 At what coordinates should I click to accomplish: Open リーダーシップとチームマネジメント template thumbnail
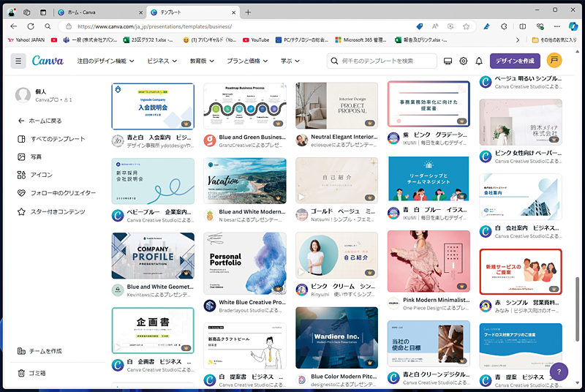[429, 178]
